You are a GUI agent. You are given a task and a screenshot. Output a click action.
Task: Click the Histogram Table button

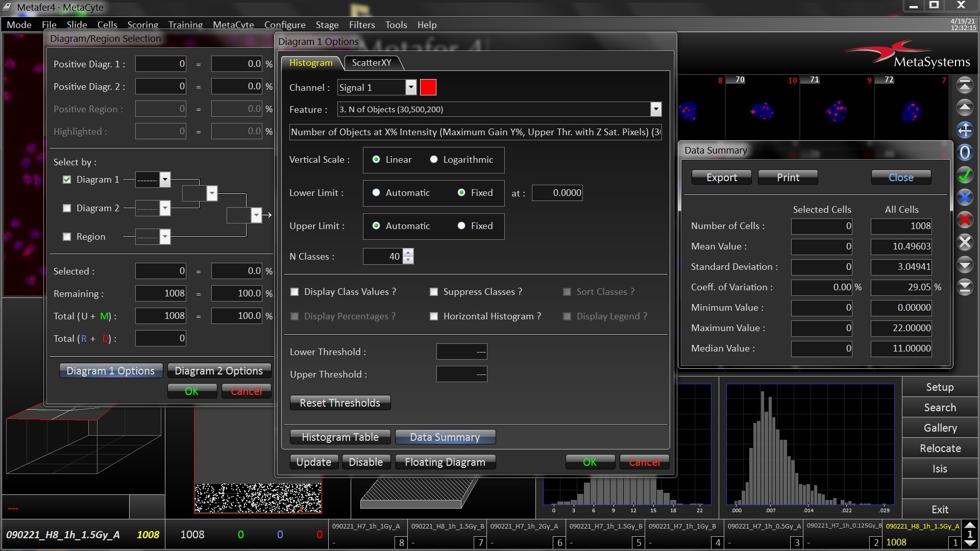[340, 437]
